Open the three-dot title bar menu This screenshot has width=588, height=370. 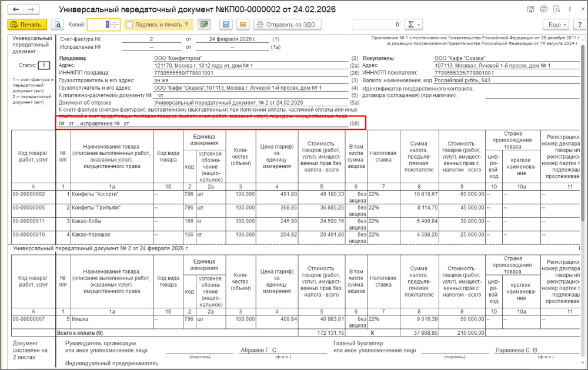pos(568,9)
